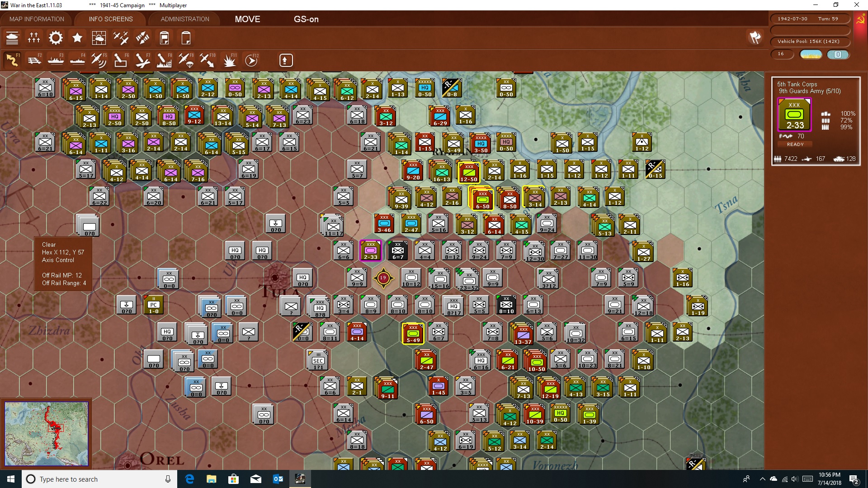Open the Windows notification center

click(854, 479)
